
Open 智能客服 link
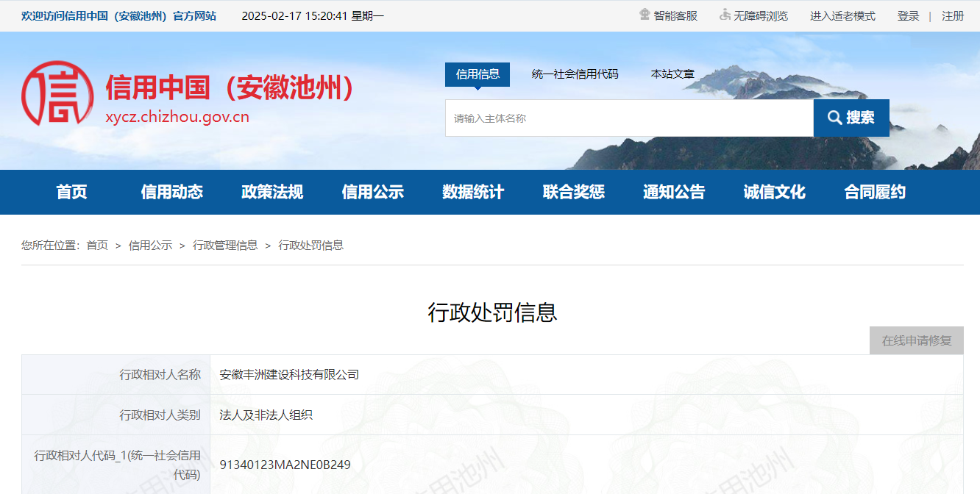pyautogui.click(x=675, y=15)
